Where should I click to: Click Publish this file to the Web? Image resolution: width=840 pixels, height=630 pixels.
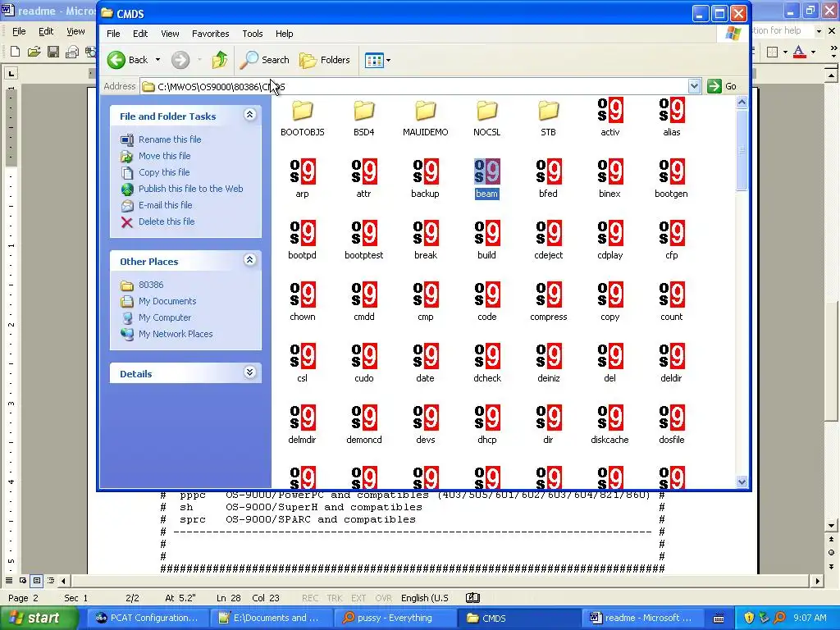coord(190,189)
